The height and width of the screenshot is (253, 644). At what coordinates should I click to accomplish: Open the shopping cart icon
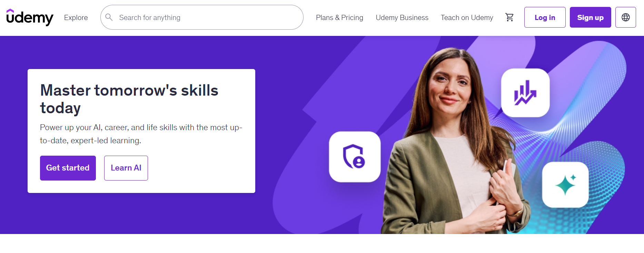pyautogui.click(x=509, y=17)
